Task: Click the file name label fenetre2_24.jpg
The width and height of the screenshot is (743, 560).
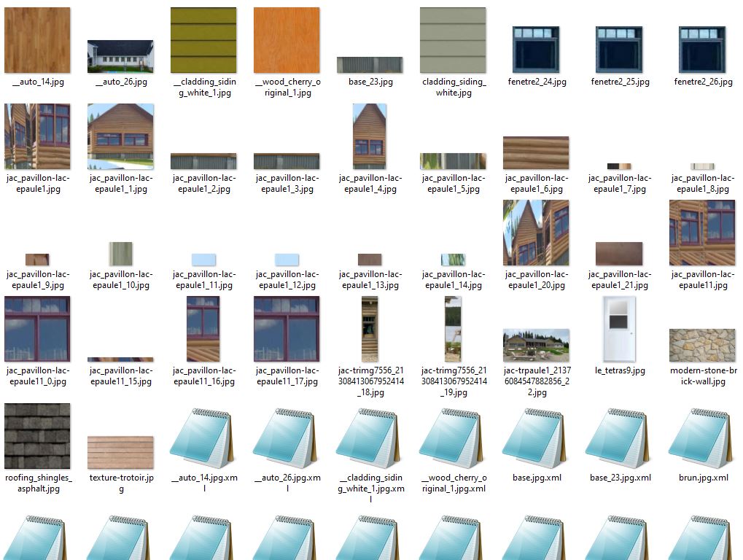Action: pyautogui.click(x=537, y=82)
